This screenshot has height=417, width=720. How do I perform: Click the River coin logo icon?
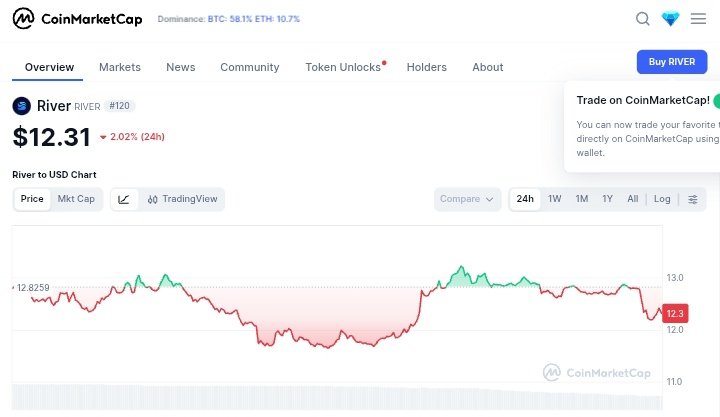(x=22, y=106)
